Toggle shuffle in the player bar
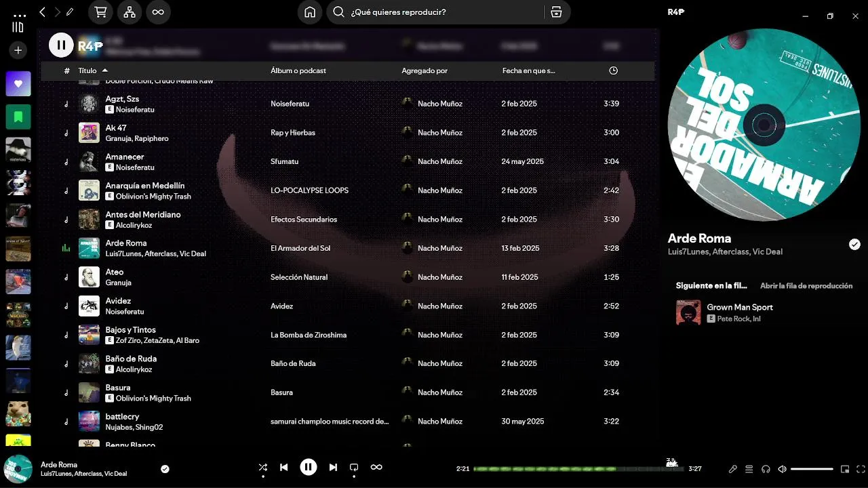This screenshot has height=488, width=868. pyautogui.click(x=263, y=467)
